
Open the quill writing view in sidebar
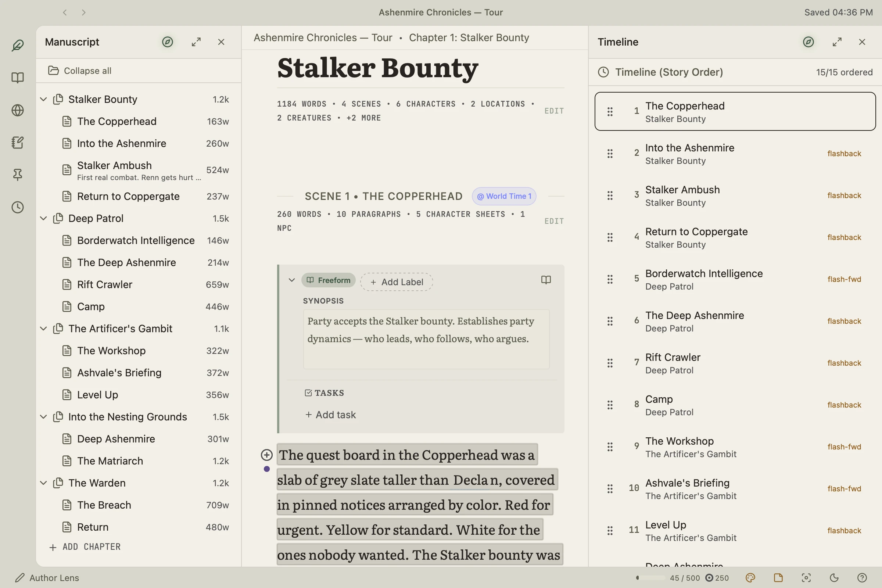[x=18, y=45]
